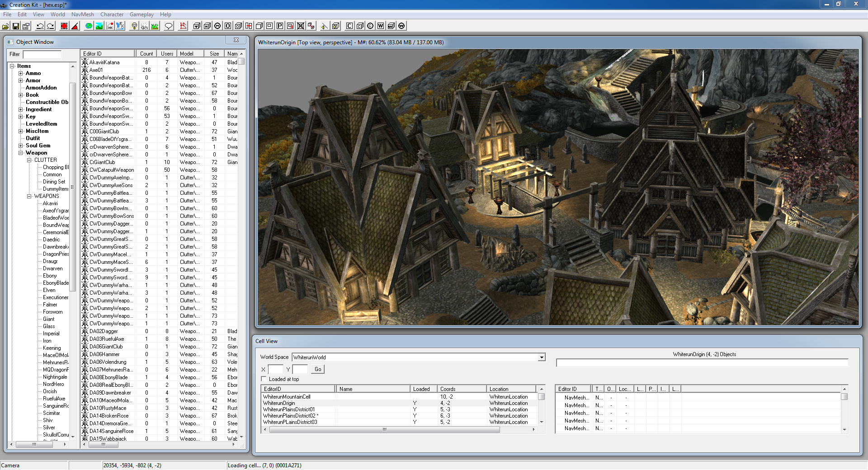Image resolution: width=868 pixels, height=470 pixels.
Task: Open the Gameplay menu
Action: (141, 14)
